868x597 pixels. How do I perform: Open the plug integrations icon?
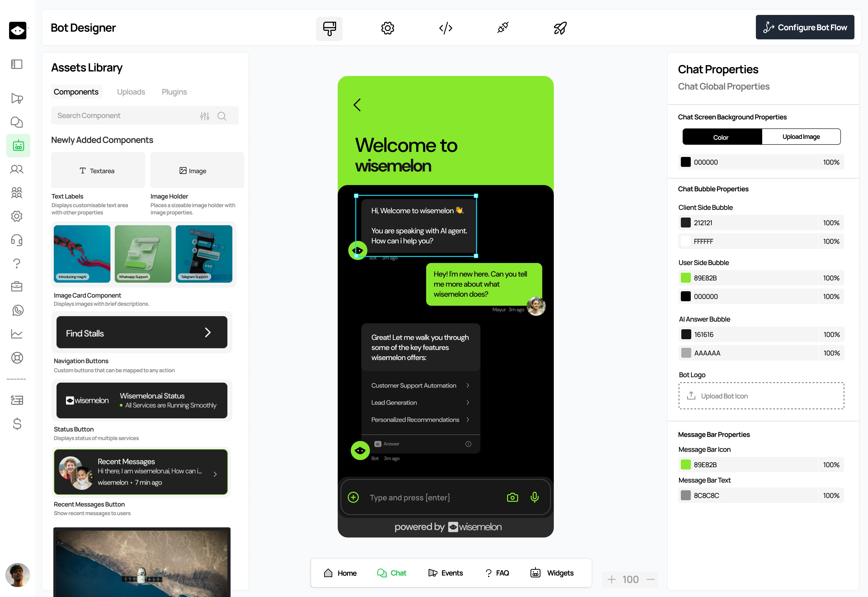point(503,28)
